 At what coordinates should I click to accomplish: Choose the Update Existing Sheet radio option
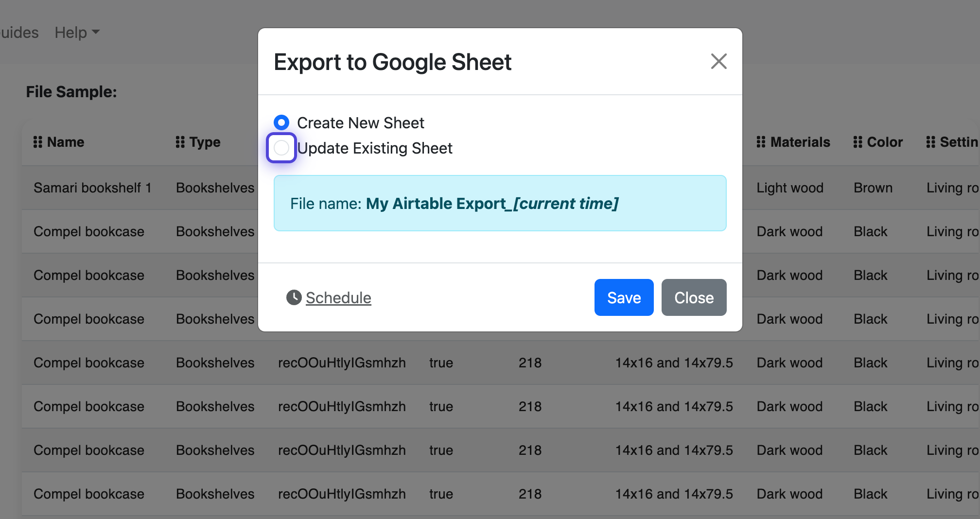(281, 148)
